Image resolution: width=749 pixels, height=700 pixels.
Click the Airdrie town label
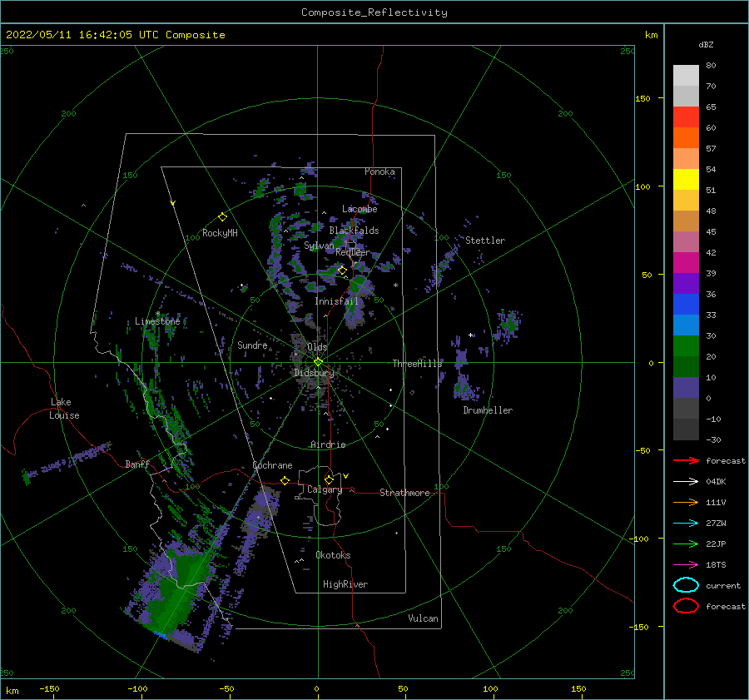328,444
